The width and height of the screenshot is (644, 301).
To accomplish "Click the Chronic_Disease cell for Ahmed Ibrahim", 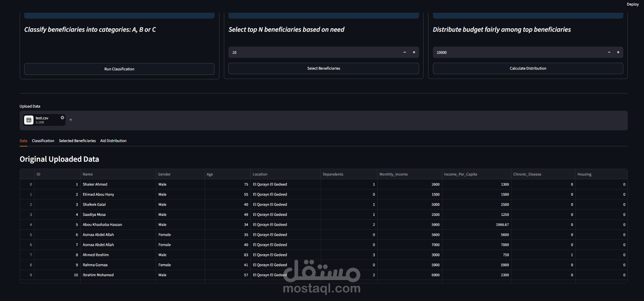I will 543,254.
